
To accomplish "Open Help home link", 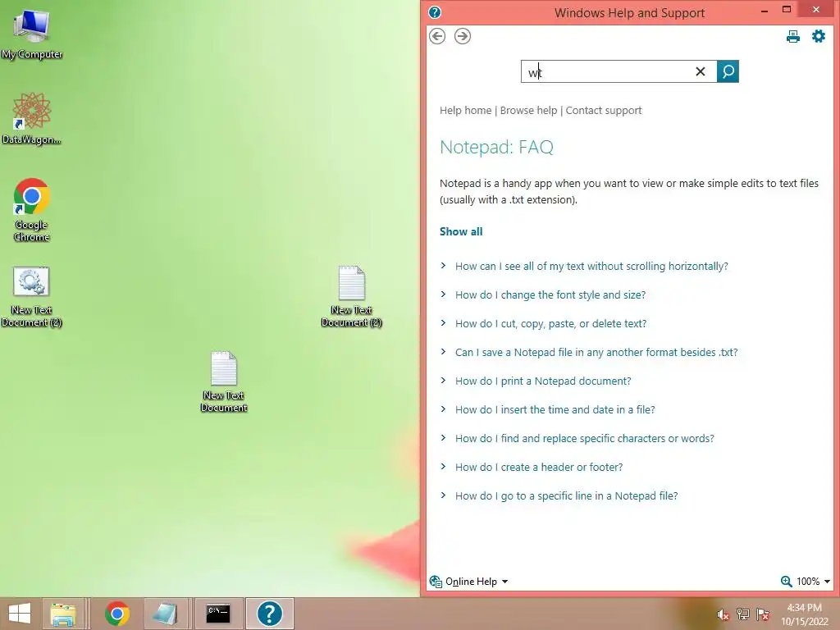I will click(465, 111).
